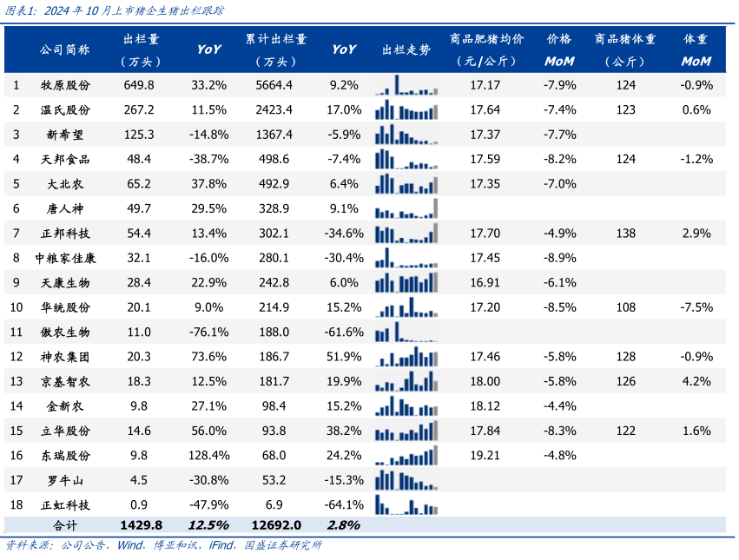Click the 牧原股份 sparkline trend chart
The width and height of the screenshot is (739, 560).
[x=406, y=85]
